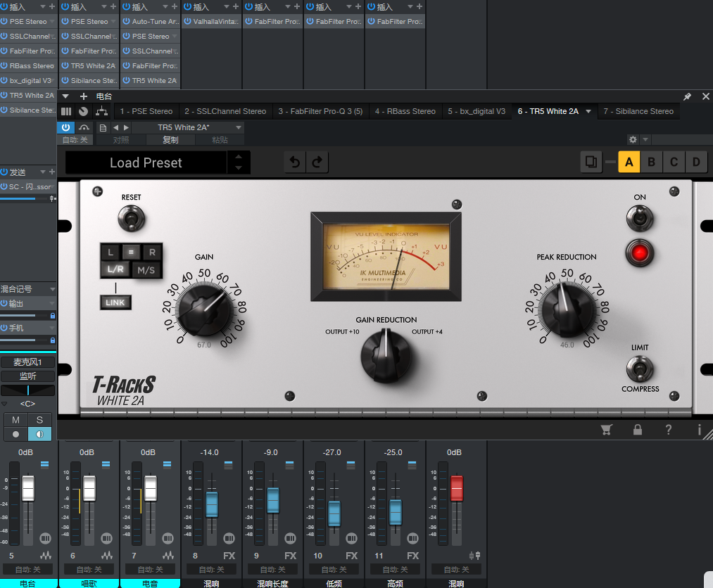Go to the next preset arrow
Screen dimensions: 713x588
click(127, 128)
